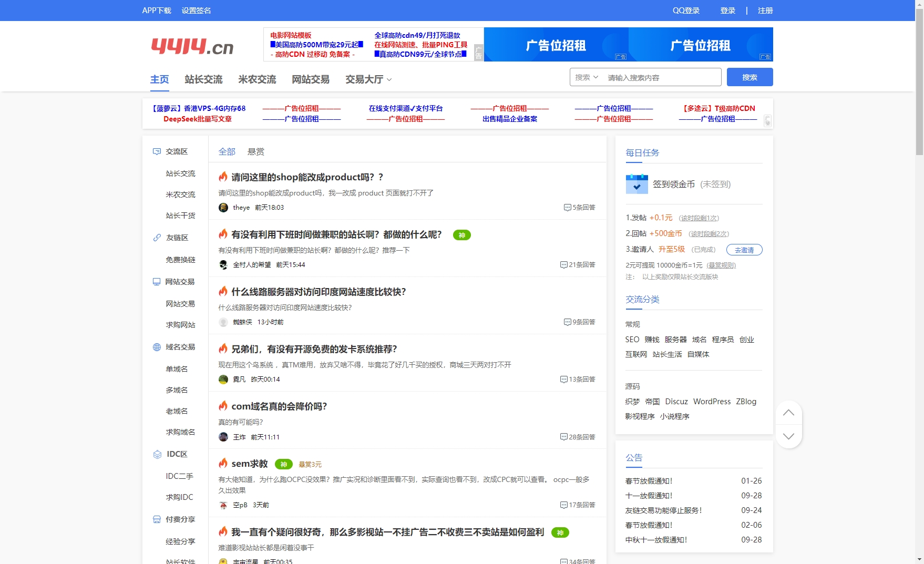Click the 友链区 link icon
This screenshot has height=564, width=924.
coord(157,238)
